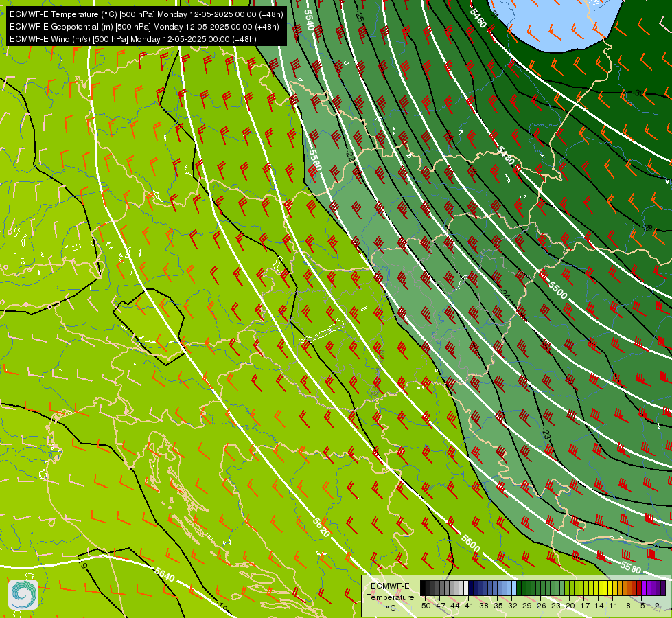Click the 5540 geopotential contour label
This screenshot has width=672, height=618.
[310, 19]
